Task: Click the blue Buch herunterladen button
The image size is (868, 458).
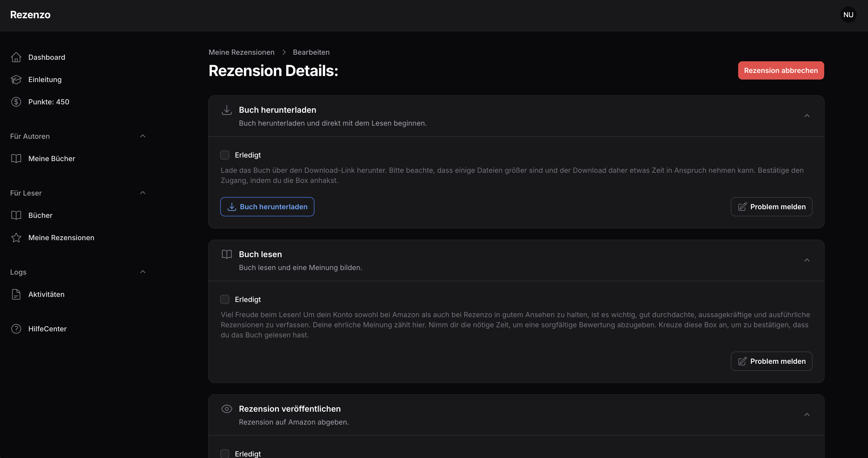Action: [267, 207]
